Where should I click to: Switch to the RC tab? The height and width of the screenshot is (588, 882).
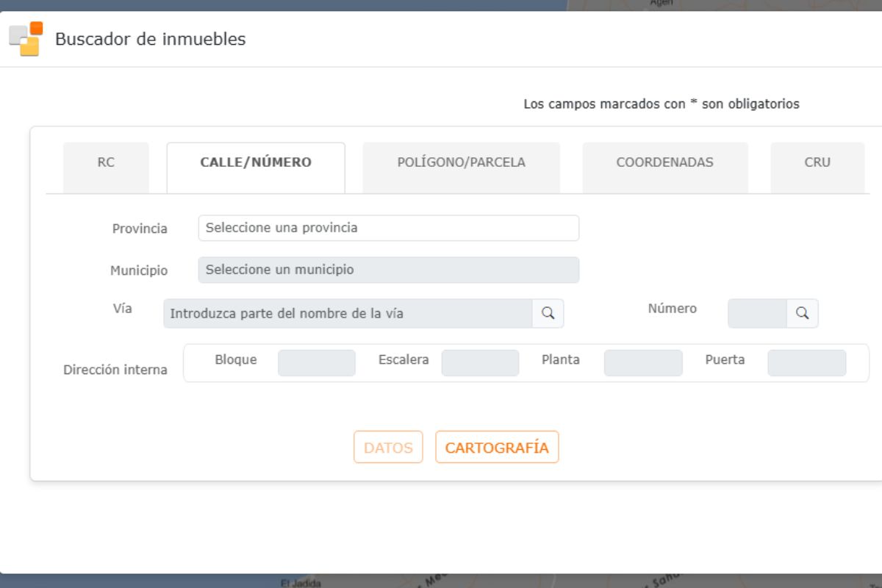click(106, 168)
